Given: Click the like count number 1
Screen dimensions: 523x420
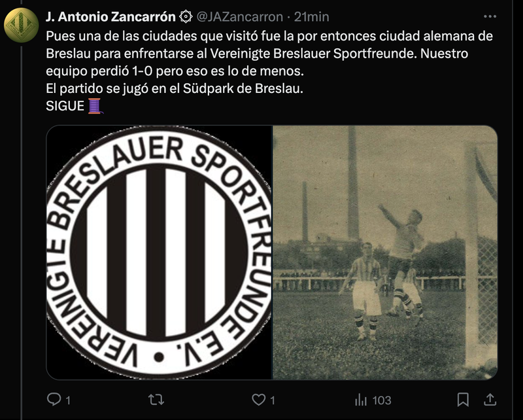Looking at the screenshot, I should point(273,400).
